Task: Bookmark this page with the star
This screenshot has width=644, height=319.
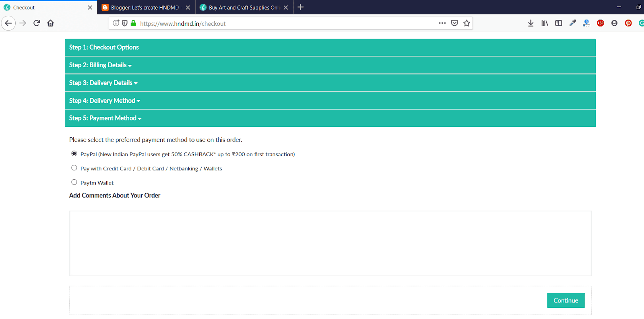Action: tap(467, 23)
